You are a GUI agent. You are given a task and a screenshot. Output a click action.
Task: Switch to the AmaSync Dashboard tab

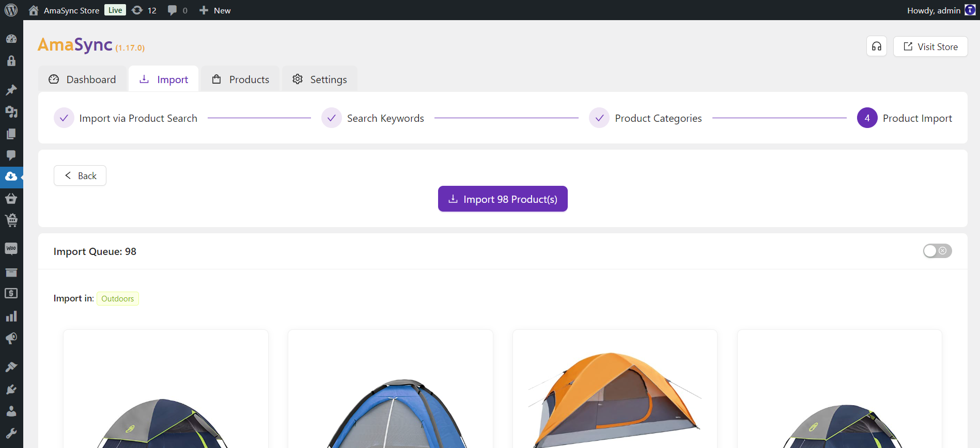[82, 79]
